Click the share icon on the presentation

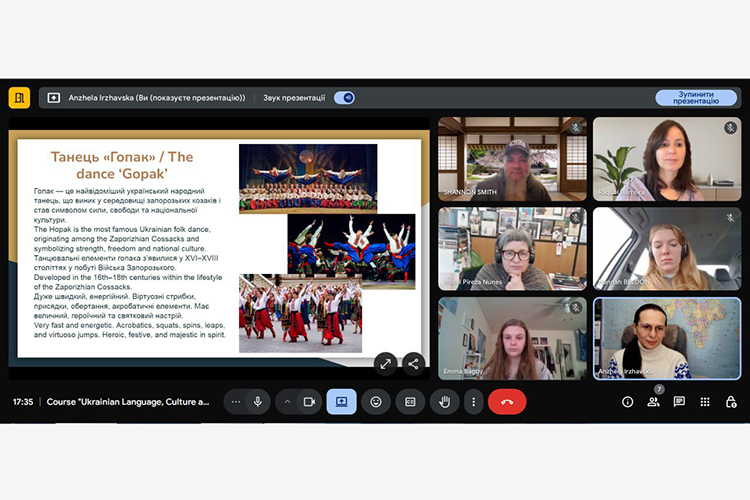pyautogui.click(x=412, y=363)
